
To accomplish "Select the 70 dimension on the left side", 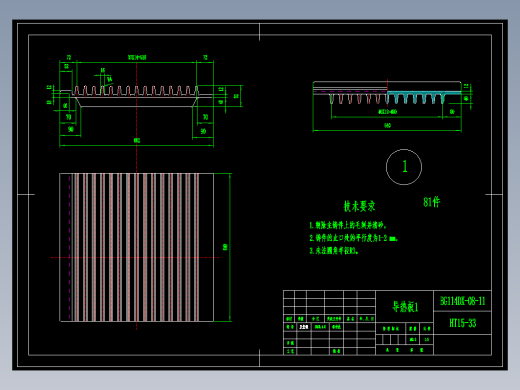I will tap(68, 117).
